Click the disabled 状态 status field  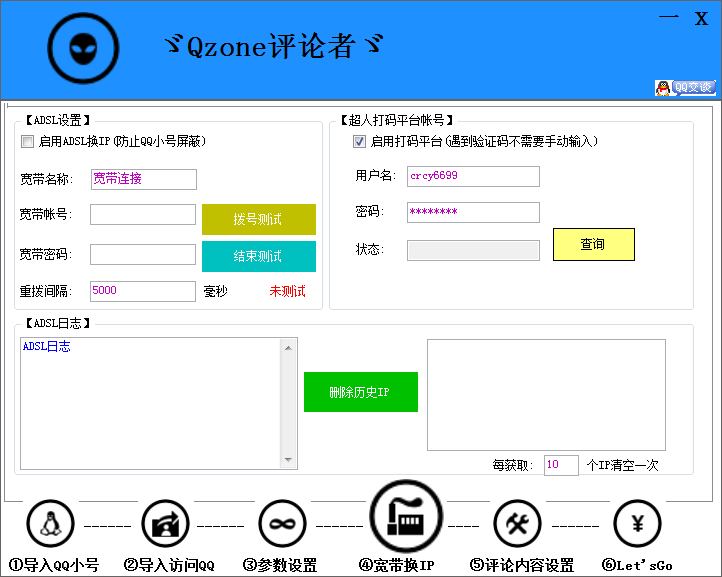473,250
